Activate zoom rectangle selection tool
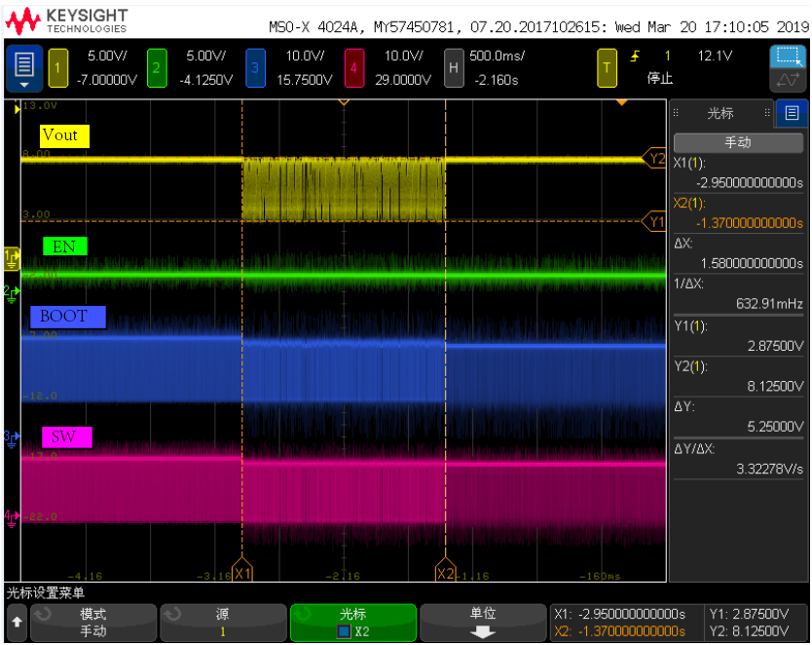The width and height of the screenshot is (812, 645). [x=789, y=57]
